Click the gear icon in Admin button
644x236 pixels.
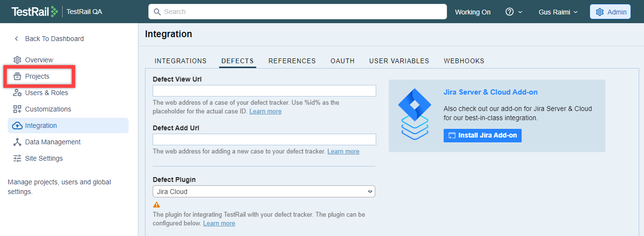(x=600, y=12)
